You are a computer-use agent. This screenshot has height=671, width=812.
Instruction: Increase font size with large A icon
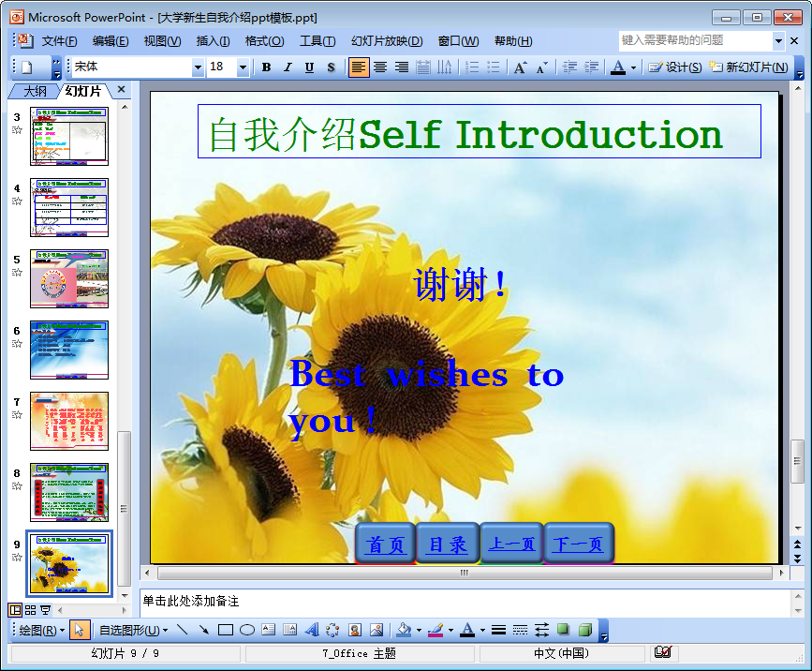(521, 67)
